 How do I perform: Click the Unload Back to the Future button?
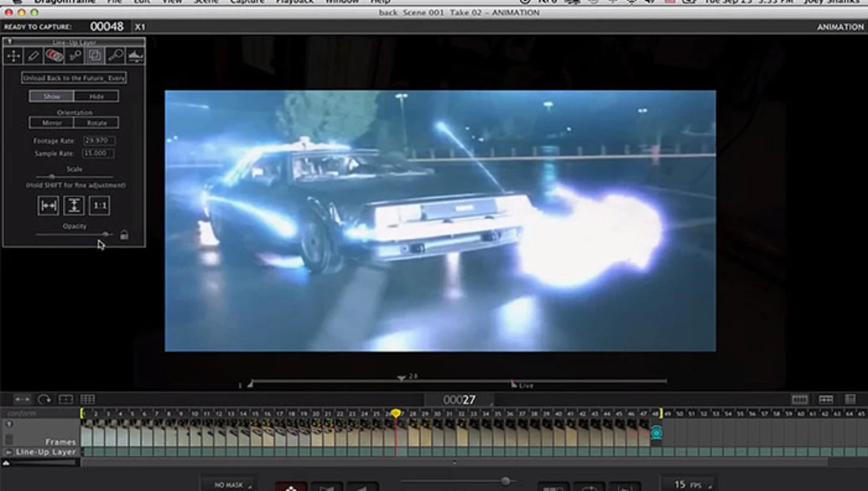point(74,78)
